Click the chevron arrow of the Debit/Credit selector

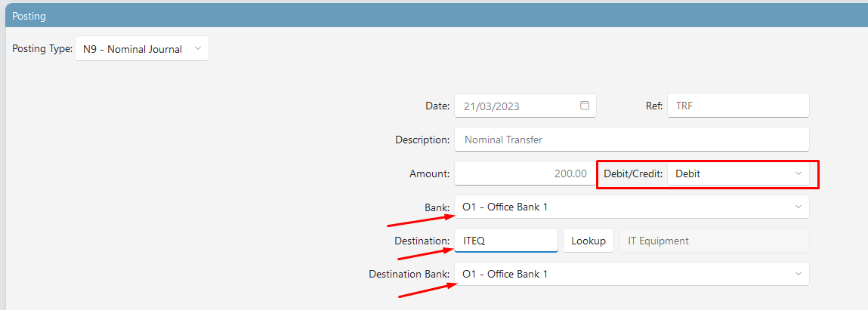pyautogui.click(x=798, y=173)
